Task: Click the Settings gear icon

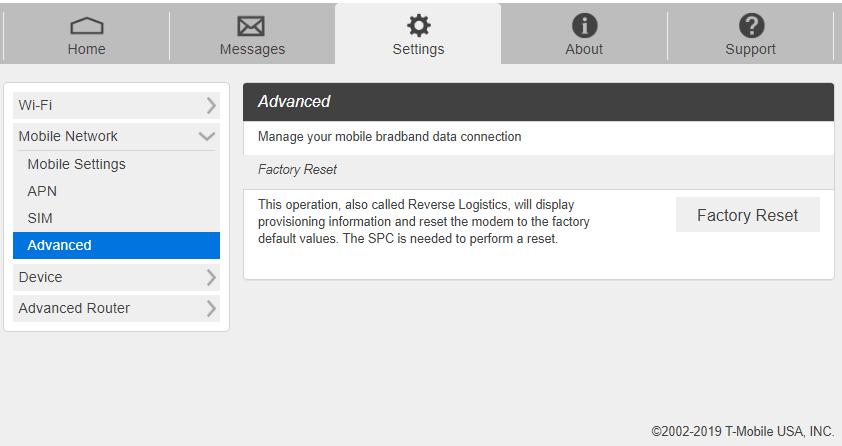Action: point(418,25)
